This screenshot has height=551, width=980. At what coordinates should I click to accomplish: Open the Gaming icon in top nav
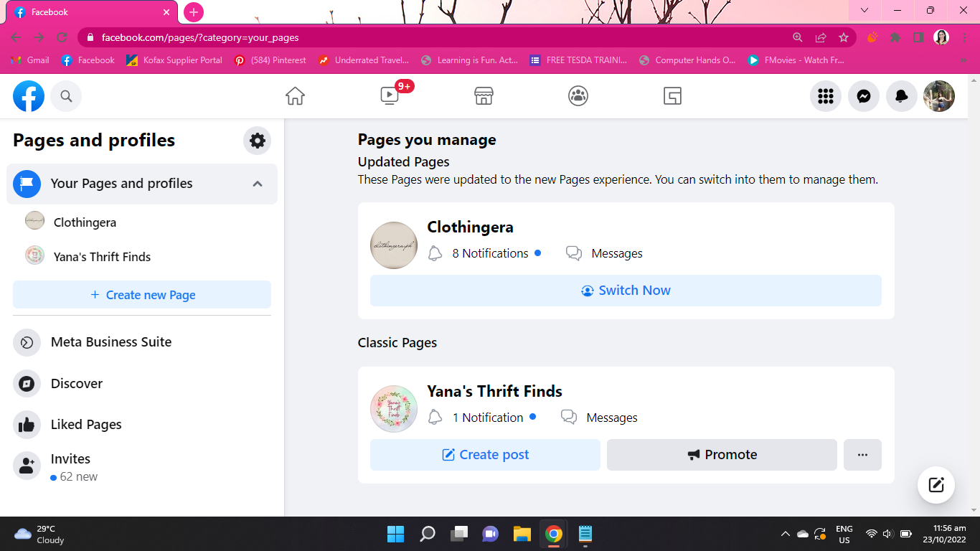(672, 96)
